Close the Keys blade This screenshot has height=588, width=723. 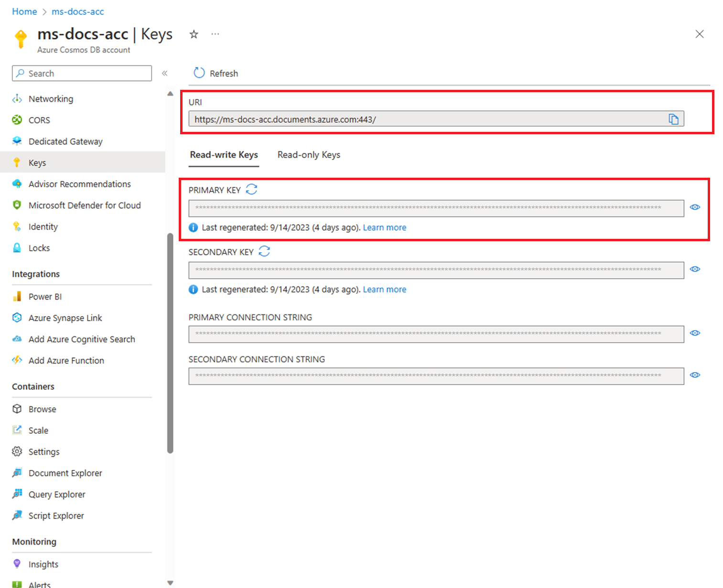tap(700, 34)
